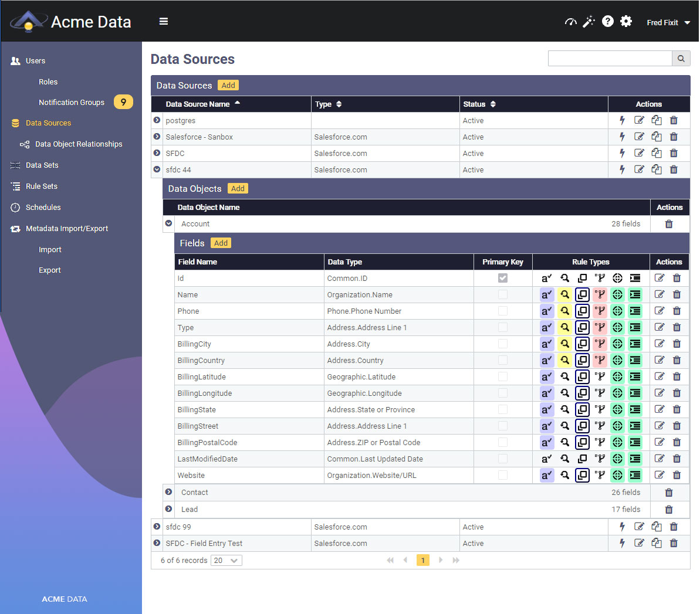Screen dimensions: 700x614
Task: Click the duplicate rule icon for Type
Action: coord(582,328)
